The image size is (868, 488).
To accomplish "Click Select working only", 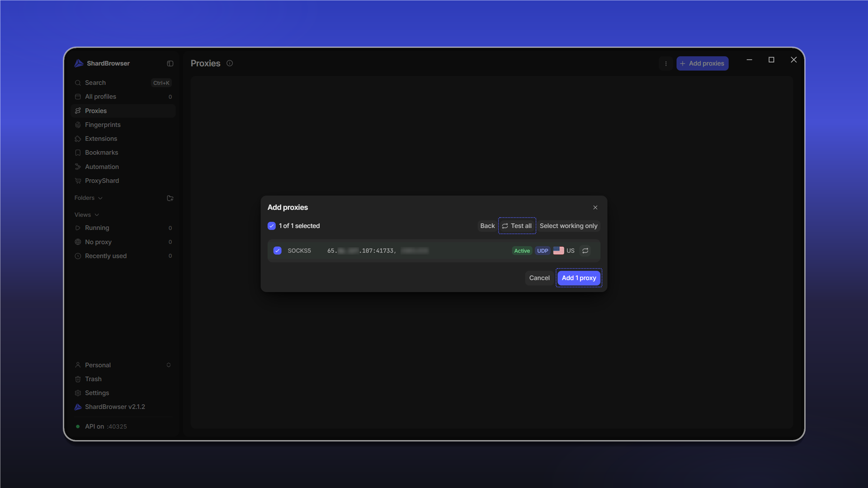I will point(568,226).
